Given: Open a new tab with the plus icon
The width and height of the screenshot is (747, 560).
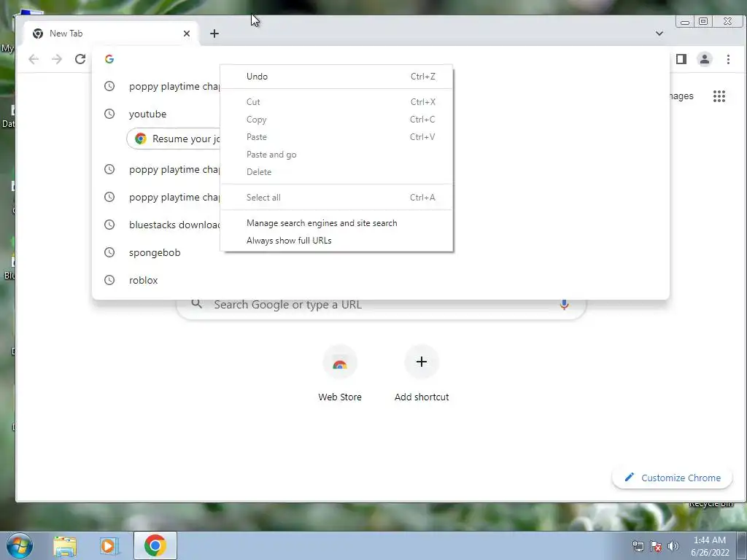Looking at the screenshot, I should [214, 34].
